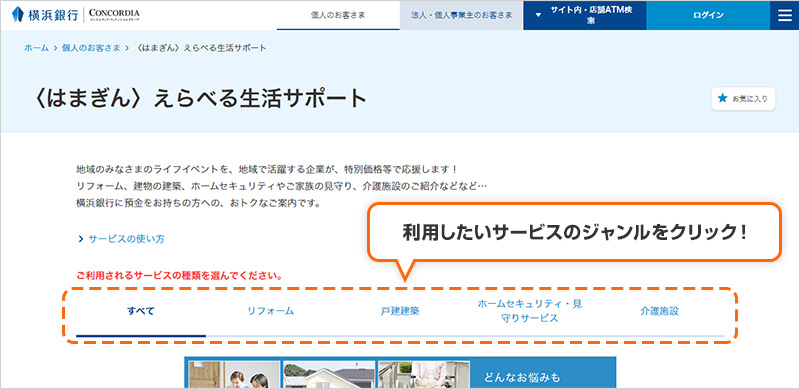Click the 〈はまぎん〉えらべる生活サポート breadcrumb text
This screenshot has height=389, width=800.
point(201,48)
